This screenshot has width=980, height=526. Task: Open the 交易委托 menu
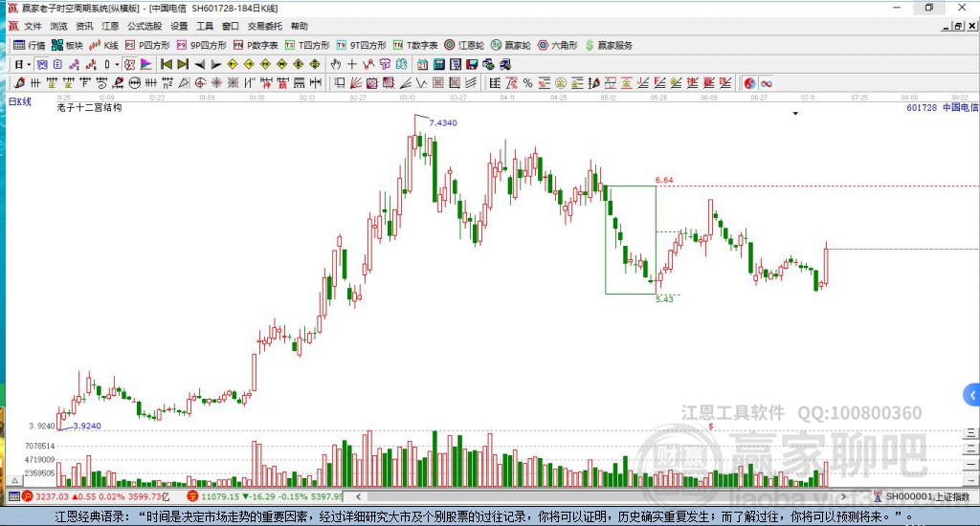(264, 26)
